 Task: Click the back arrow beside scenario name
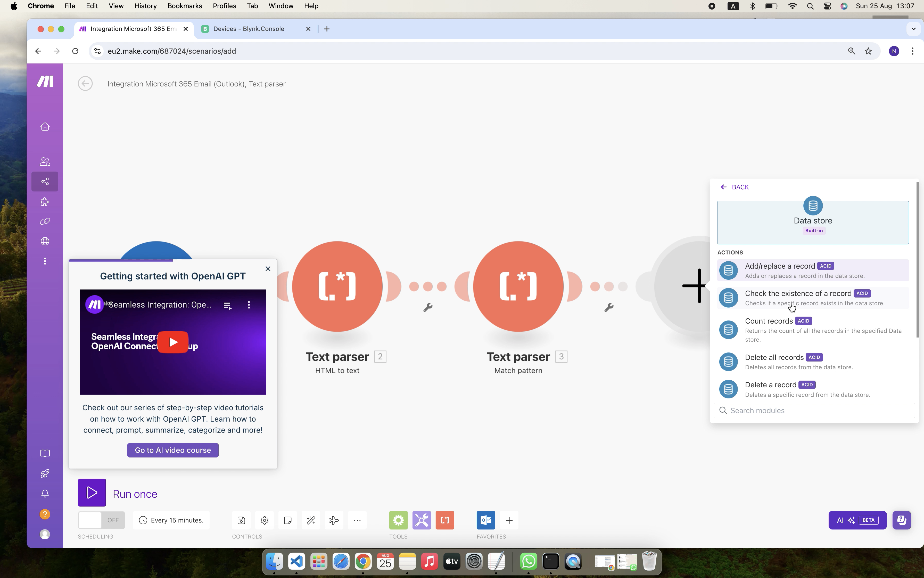(85, 83)
